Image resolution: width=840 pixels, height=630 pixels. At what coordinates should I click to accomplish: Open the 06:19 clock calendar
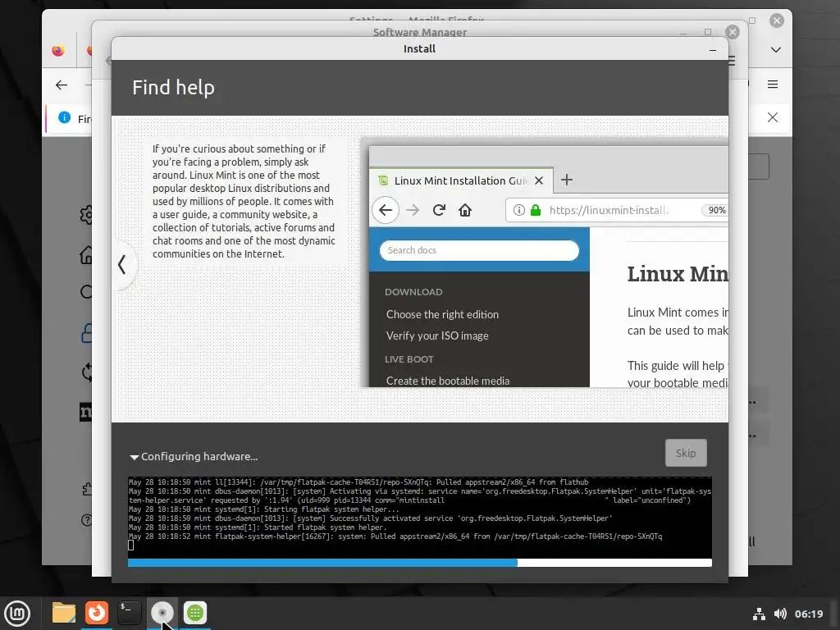[x=809, y=614]
